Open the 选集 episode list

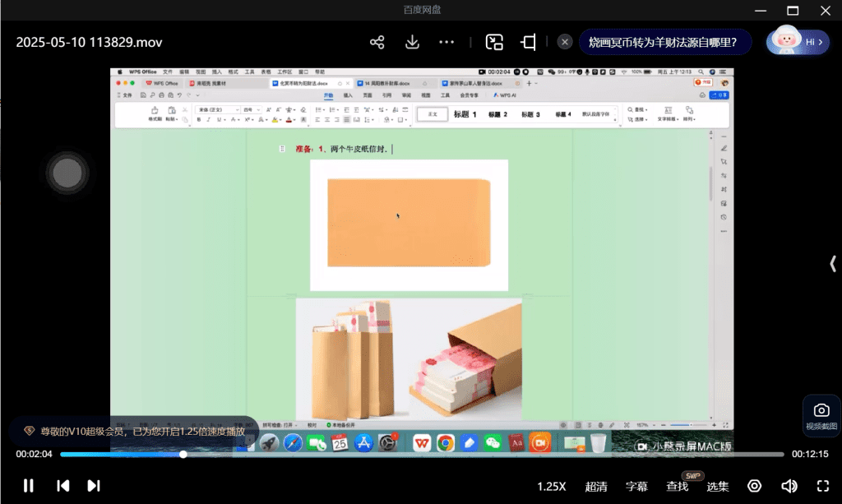[x=717, y=486]
